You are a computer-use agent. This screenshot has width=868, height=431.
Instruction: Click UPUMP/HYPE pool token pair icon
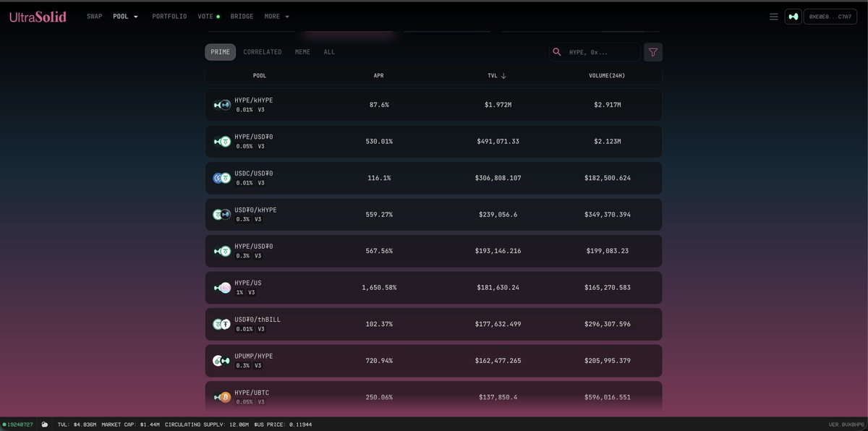tap(222, 360)
